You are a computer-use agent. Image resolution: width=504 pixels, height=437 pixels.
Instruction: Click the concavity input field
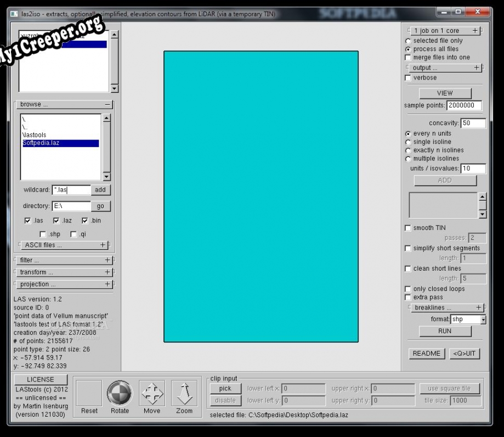(x=472, y=124)
